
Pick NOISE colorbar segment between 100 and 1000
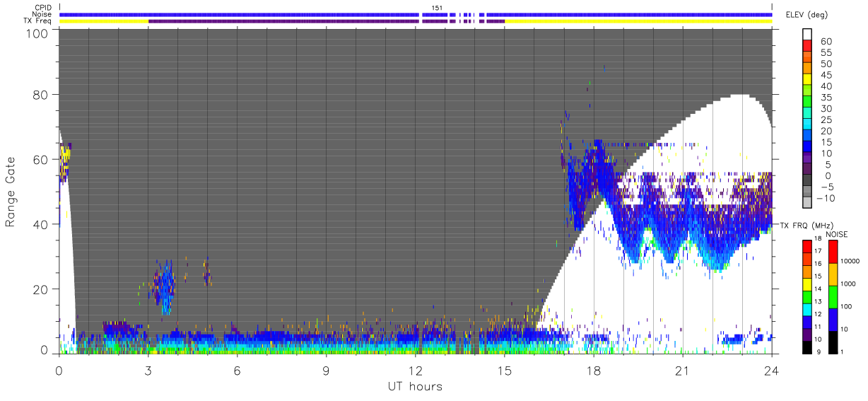pos(833,297)
